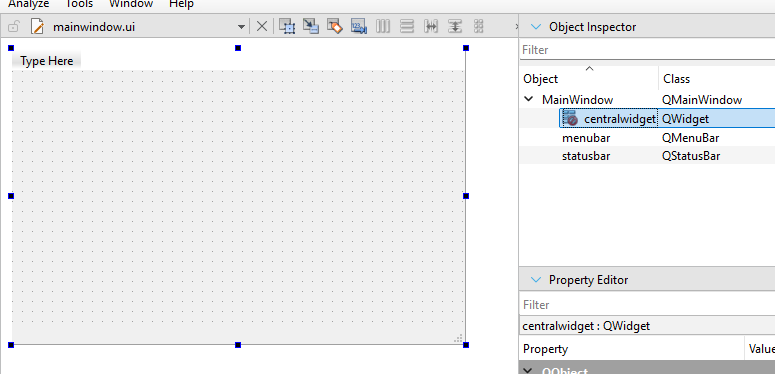Click the mainwindow.ui file pencil icon
The width and height of the screenshot is (775, 374).
point(38,27)
